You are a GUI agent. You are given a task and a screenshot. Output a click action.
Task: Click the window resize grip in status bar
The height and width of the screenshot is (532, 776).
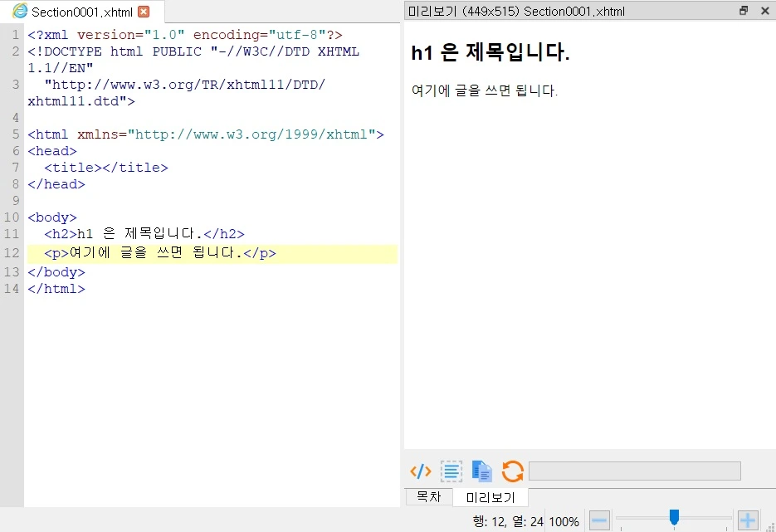770,526
